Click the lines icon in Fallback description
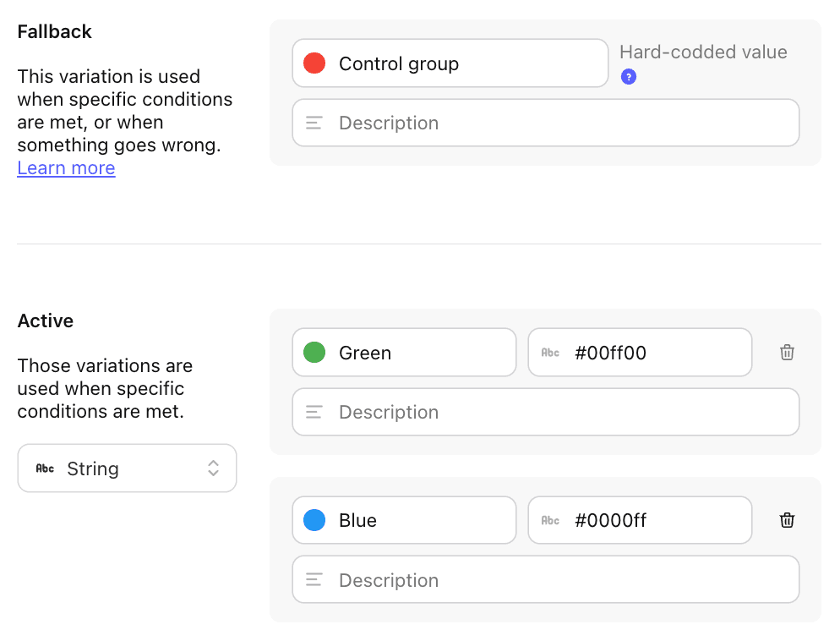Viewport: 840px width, 641px height. (x=314, y=123)
